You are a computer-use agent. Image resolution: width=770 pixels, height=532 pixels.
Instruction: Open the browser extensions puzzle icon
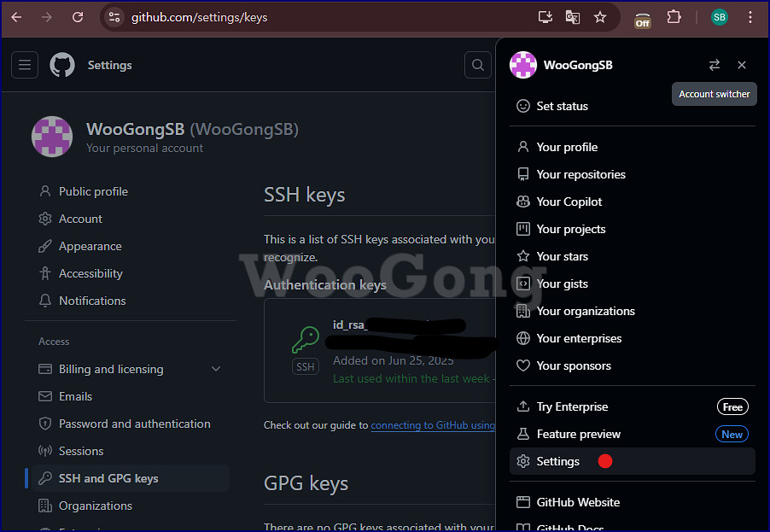674,17
